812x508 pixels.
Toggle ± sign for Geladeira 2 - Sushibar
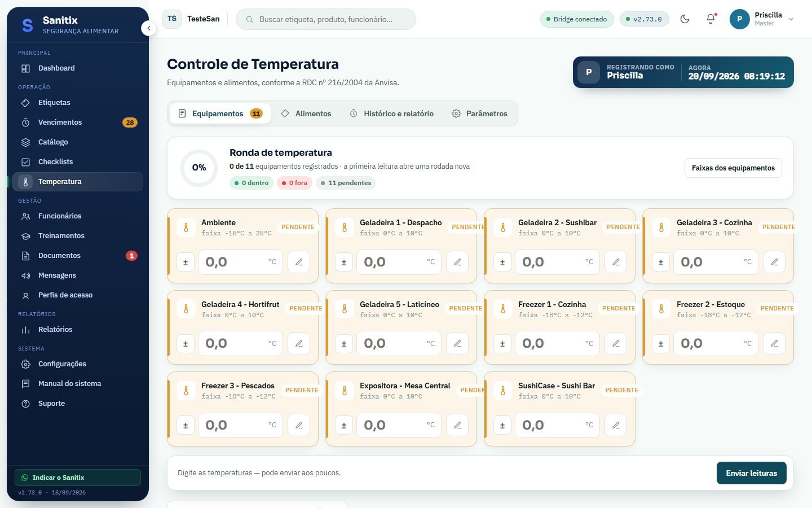pyautogui.click(x=502, y=262)
